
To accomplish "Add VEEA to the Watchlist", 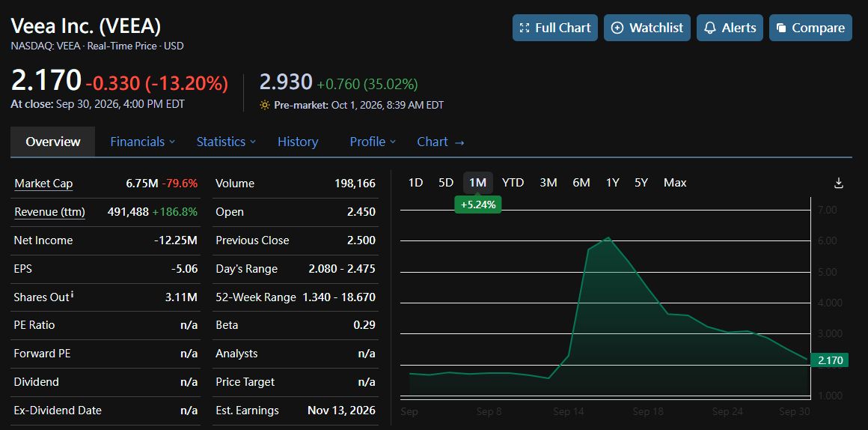I will click(647, 28).
